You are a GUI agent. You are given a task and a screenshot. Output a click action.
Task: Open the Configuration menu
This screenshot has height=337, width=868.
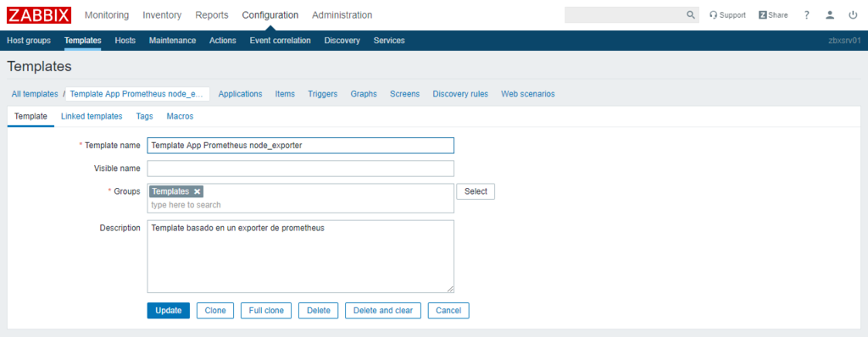[270, 15]
